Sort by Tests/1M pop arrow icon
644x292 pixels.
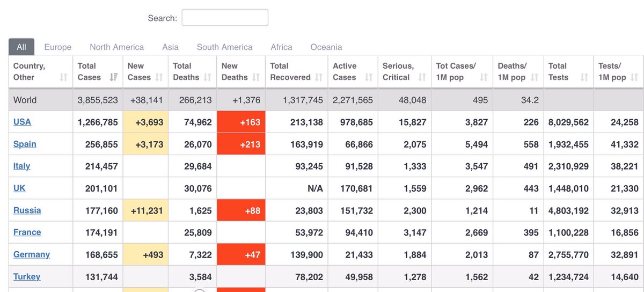tap(634, 77)
